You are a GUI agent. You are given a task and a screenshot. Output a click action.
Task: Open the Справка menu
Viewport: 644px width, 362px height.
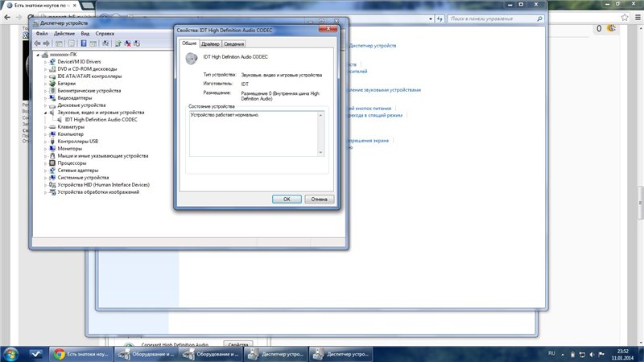pos(105,34)
